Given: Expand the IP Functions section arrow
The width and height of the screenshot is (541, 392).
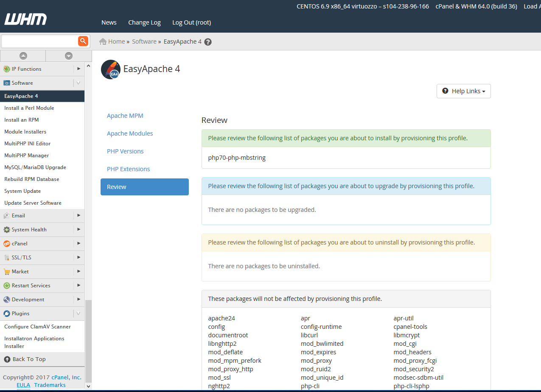Looking at the screenshot, I should pos(78,69).
